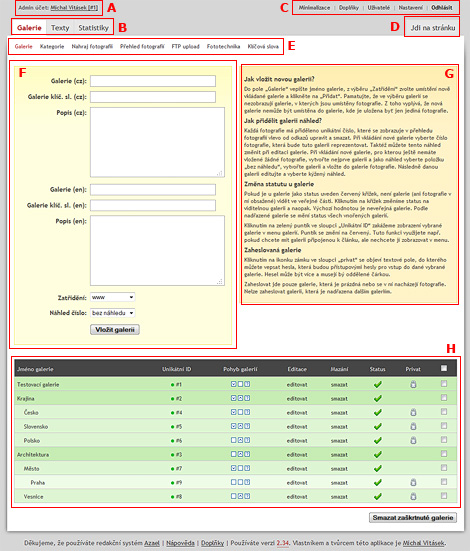
Task: Toggle select-all checkbox in table header
Action: [444, 368]
